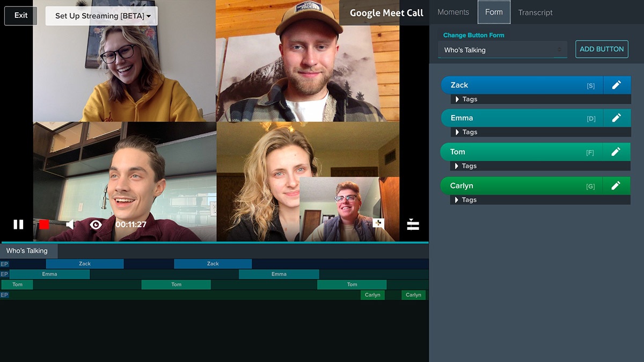The image size is (644, 362).
Task: Click the teal video progress bar
Action: (x=215, y=243)
